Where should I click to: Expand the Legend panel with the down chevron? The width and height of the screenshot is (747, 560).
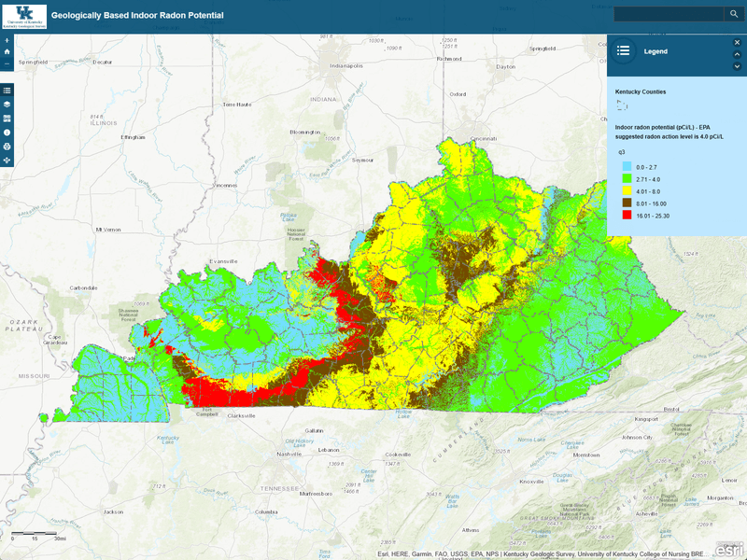(x=737, y=66)
